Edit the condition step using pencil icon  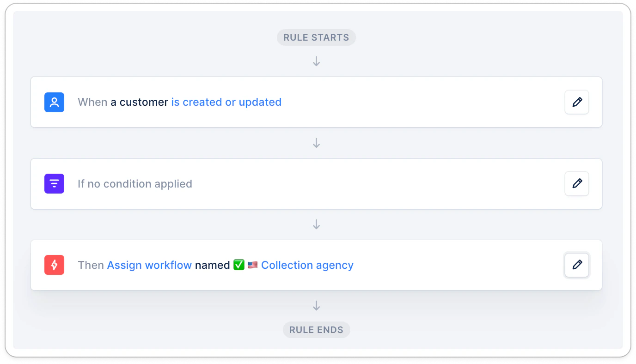tap(577, 183)
